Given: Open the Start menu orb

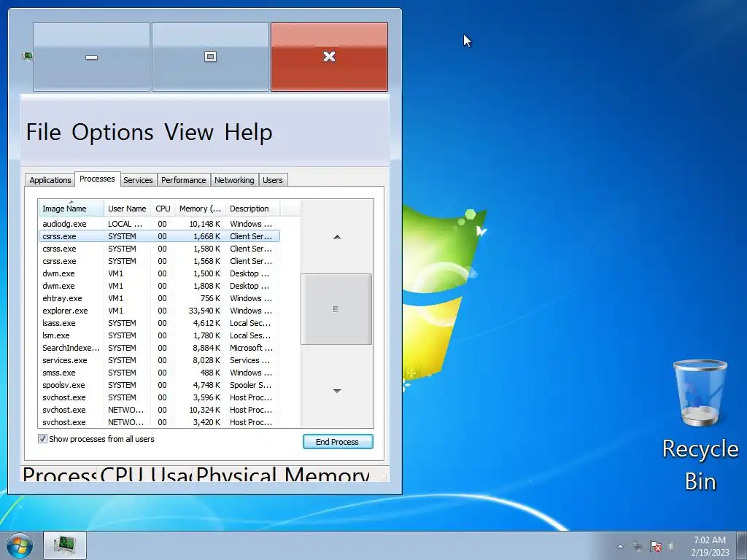Looking at the screenshot, I should (x=20, y=545).
